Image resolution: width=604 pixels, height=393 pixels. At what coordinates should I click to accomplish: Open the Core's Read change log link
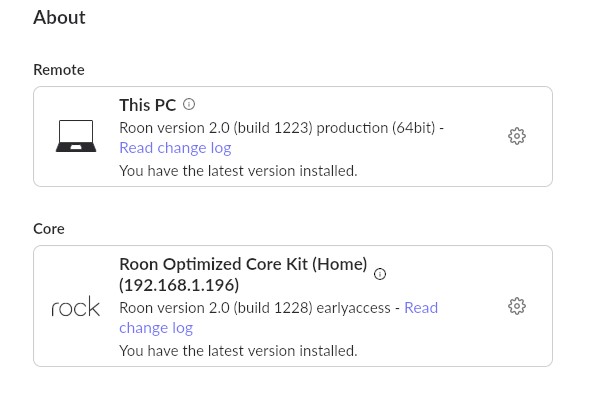(421, 308)
